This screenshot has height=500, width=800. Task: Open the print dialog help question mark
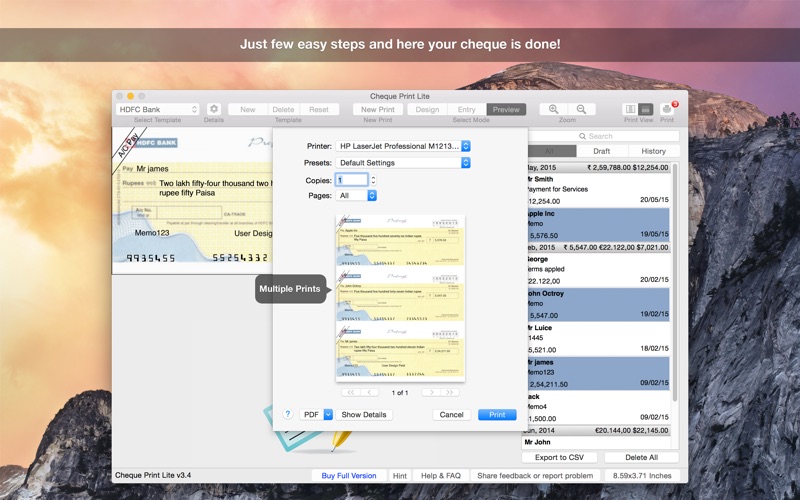point(288,414)
